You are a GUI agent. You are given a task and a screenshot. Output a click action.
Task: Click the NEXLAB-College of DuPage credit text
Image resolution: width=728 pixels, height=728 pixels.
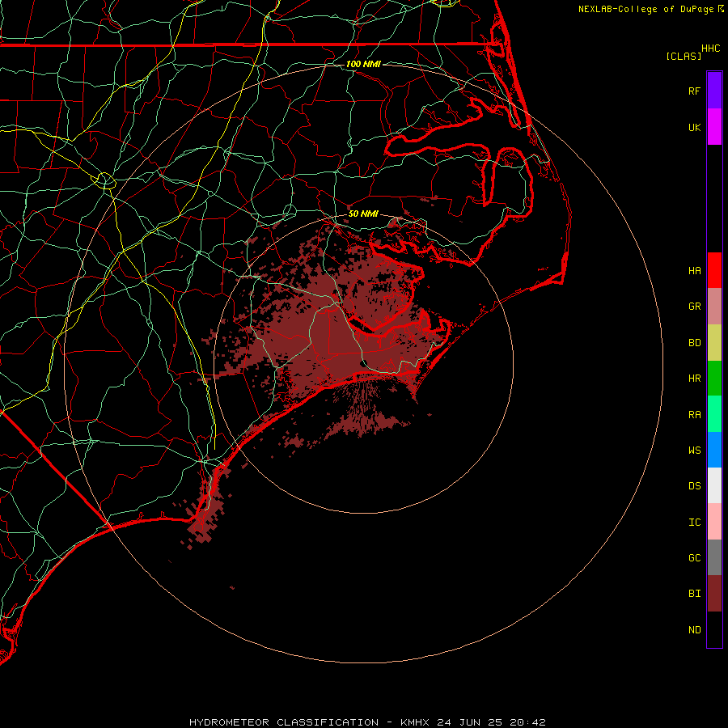pos(645,9)
